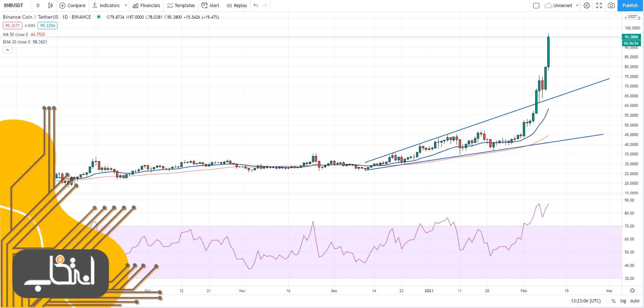644x308 pixels.
Task: Open chart settings gear icon
Action: [587, 5]
